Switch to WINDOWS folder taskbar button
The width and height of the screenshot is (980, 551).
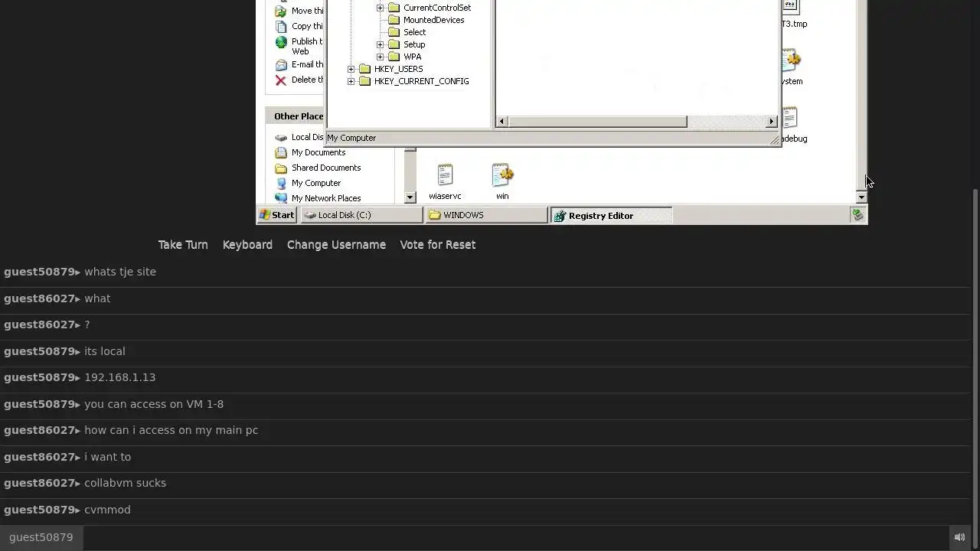pos(486,215)
